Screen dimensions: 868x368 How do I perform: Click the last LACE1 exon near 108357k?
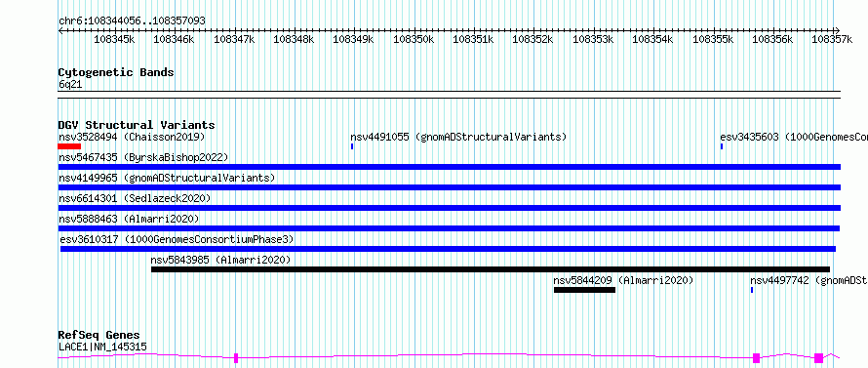tap(818, 358)
